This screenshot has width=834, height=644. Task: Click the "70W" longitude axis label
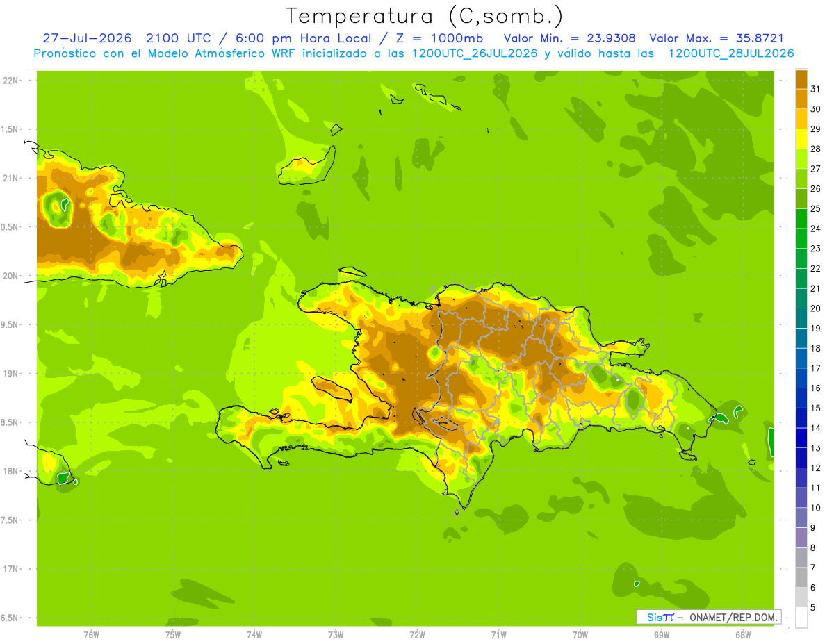(x=580, y=634)
